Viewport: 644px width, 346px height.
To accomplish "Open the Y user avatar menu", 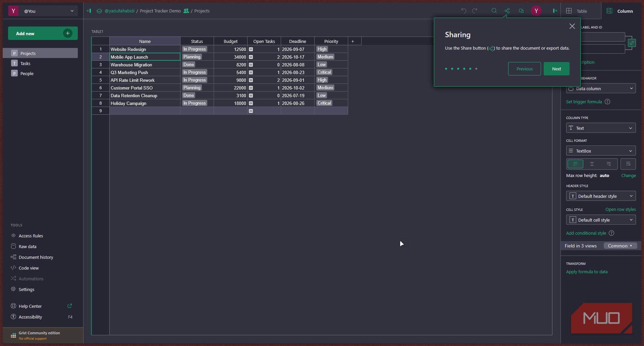I will (x=536, y=11).
